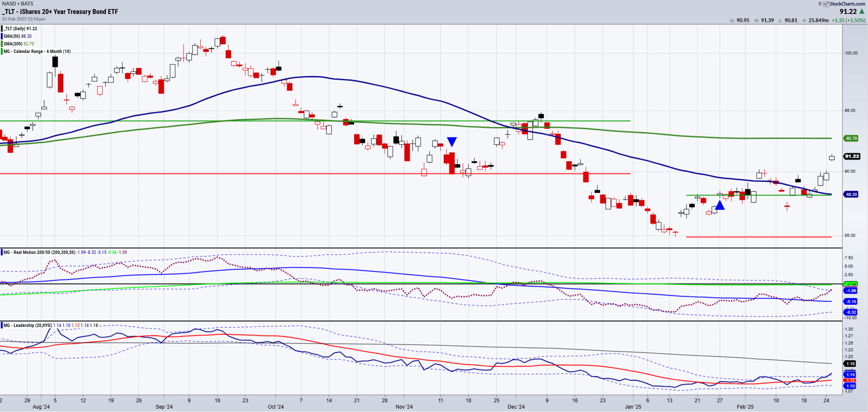Click the blue 88.20 SMA label
The image size is (868, 412).
851,194
